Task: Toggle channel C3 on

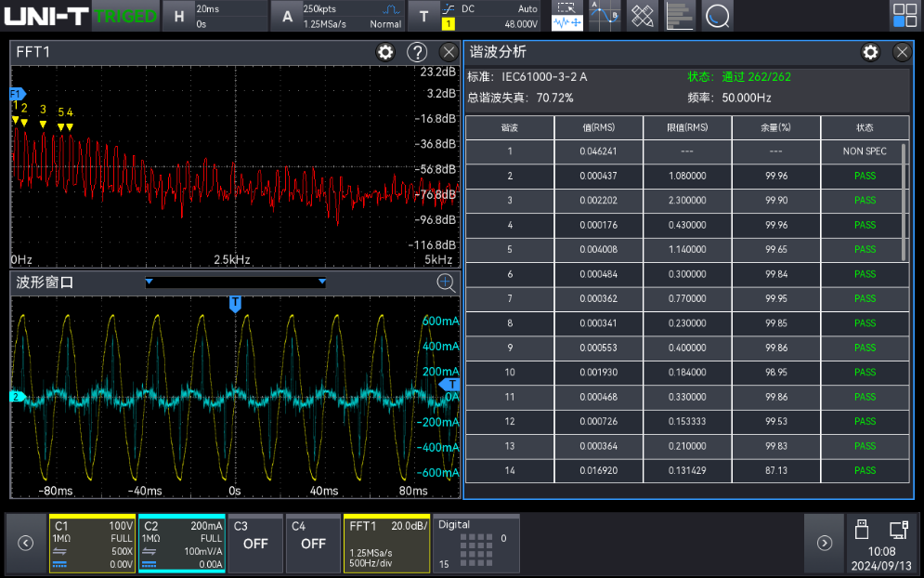Action: (x=255, y=543)
